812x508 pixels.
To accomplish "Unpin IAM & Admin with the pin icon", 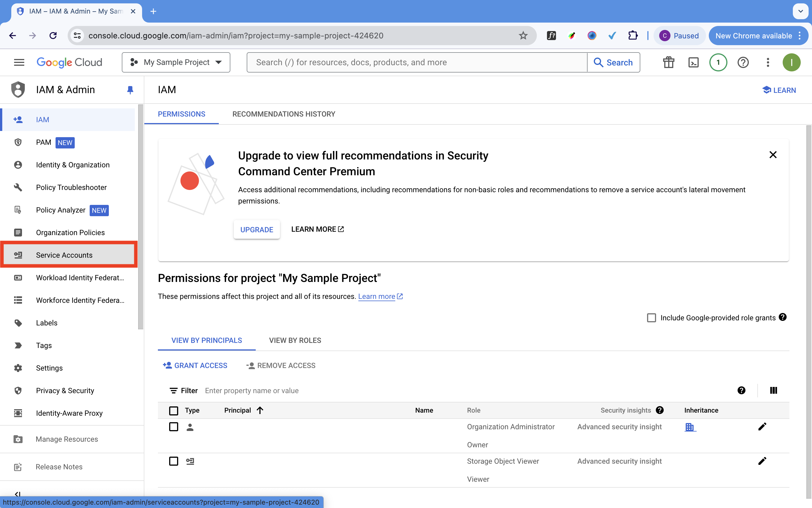I will pos(130,90).
